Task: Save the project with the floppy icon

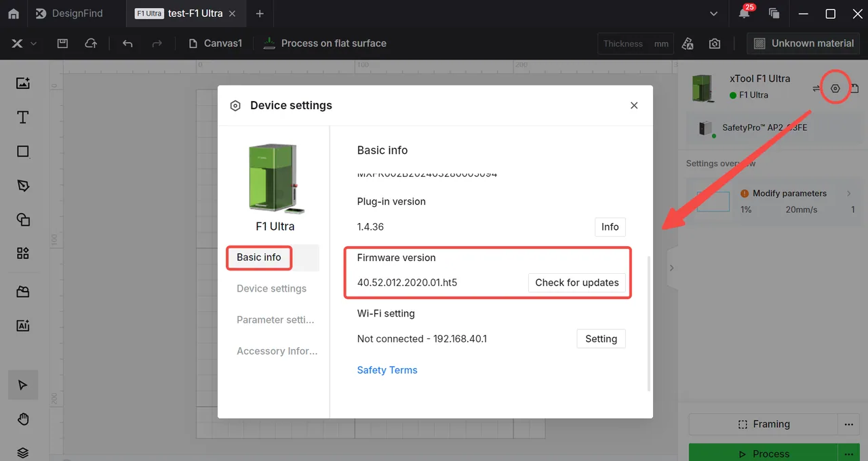Action: [62, 43]
